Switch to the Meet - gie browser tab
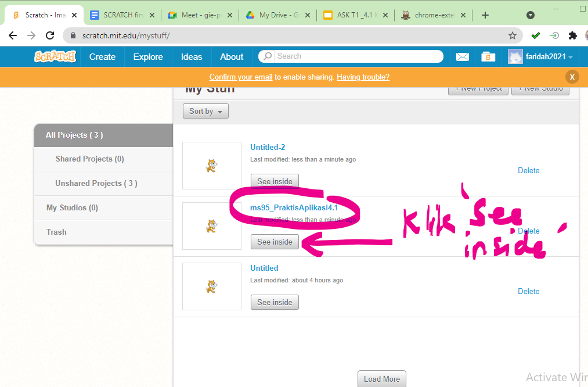This screenshot has height=387, width=588. pyautogui.click(x=196, y=15)
